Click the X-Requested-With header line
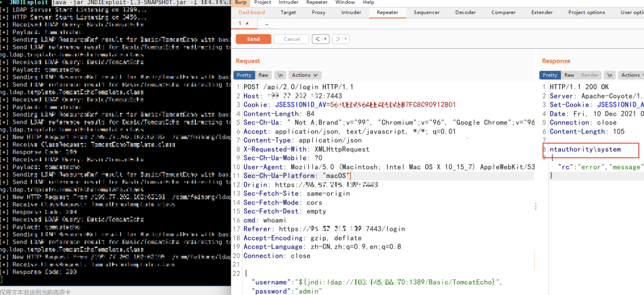The height and width of the screenshot is (295, 644). tap(306, 149)
